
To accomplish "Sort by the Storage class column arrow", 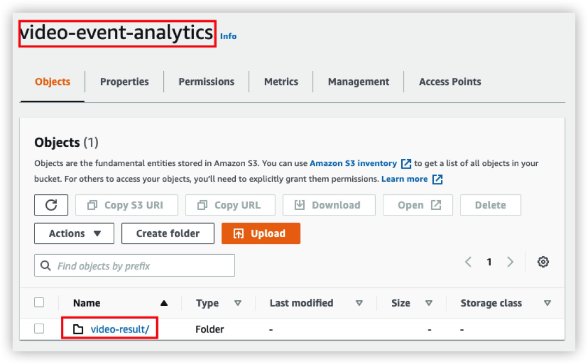I will point(547,303).
